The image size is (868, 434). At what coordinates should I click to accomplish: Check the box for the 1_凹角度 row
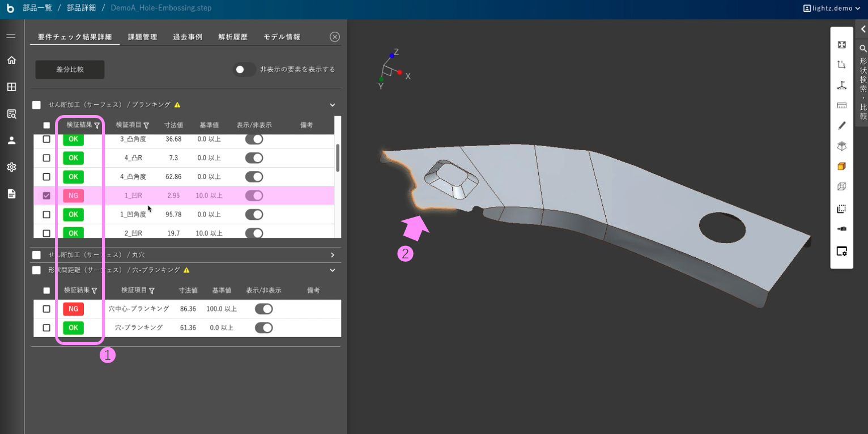(x=46, y=215)
